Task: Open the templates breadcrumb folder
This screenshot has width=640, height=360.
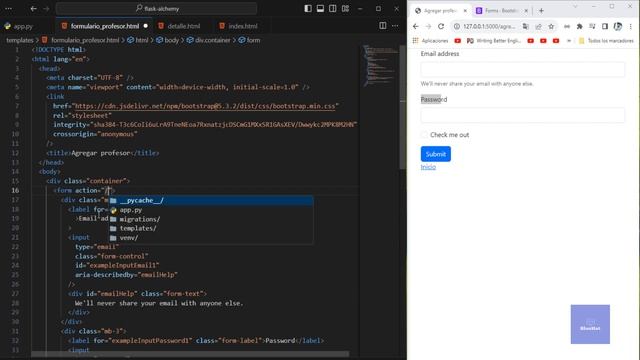Action: (20, 40)
